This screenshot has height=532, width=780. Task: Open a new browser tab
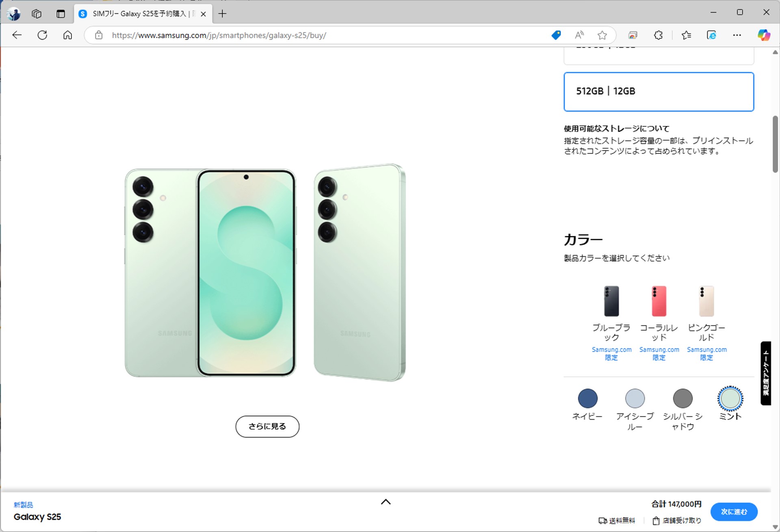coord(222,14)
